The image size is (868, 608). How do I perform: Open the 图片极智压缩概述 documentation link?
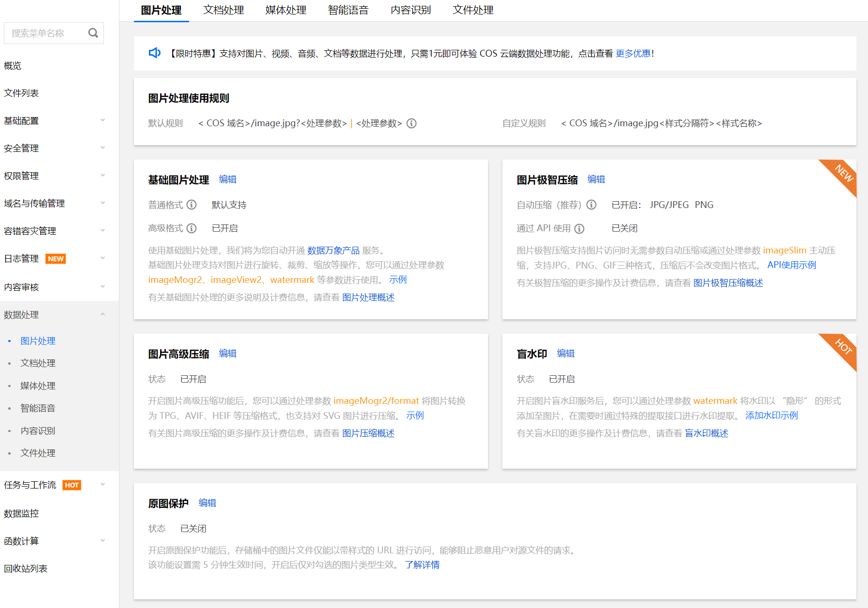coord(728,283)
